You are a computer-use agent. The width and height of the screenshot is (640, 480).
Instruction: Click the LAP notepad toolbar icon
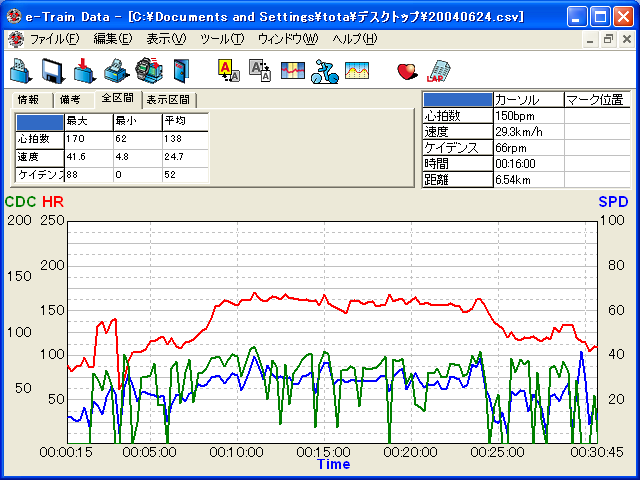(x=437, y=70)
